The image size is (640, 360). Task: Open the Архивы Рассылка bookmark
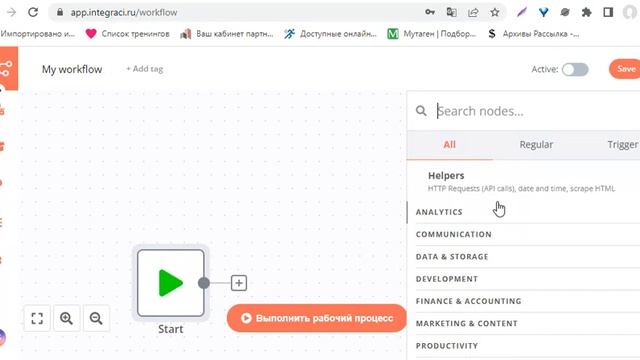(x=533, y=34)
